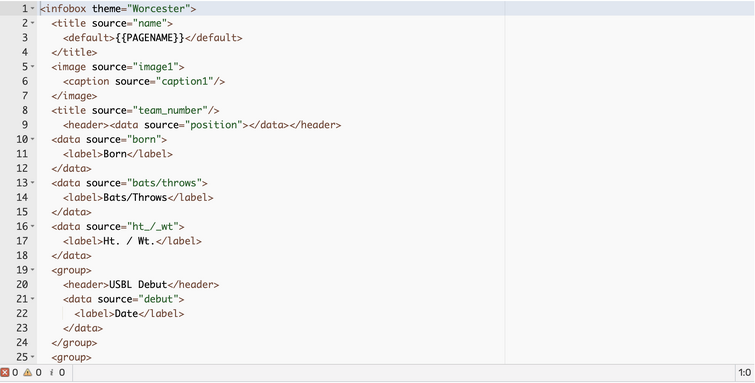The width and height of the screenshot is (755, 383).
Task: Click the "born" source value
Action: pyautogui.click(x=144, y=139)
